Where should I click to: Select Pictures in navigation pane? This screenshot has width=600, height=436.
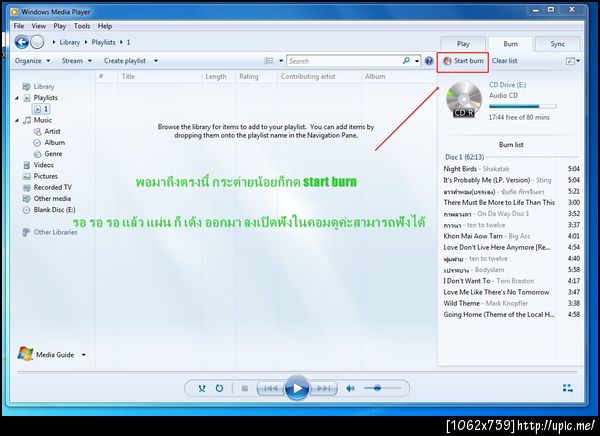(x=40, y=176)
